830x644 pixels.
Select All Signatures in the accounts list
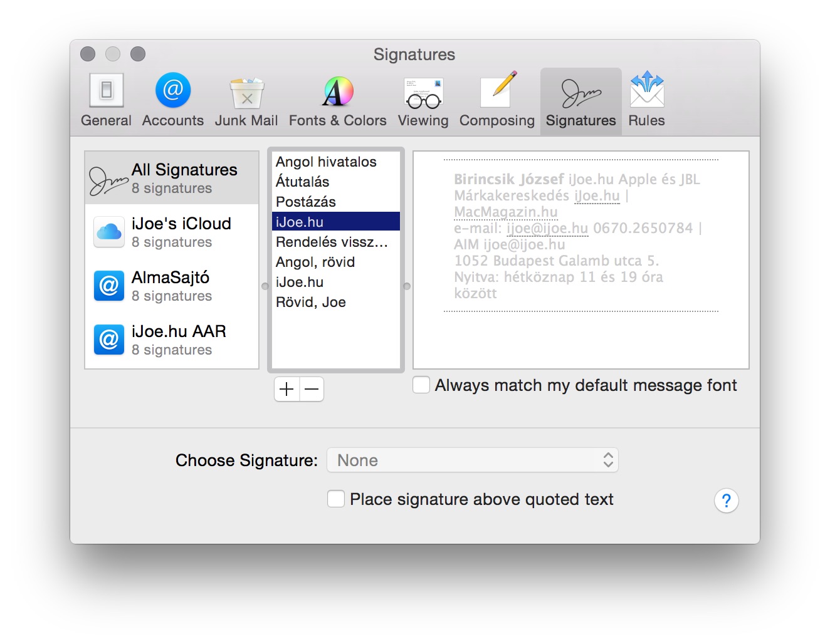coord(172,179)
